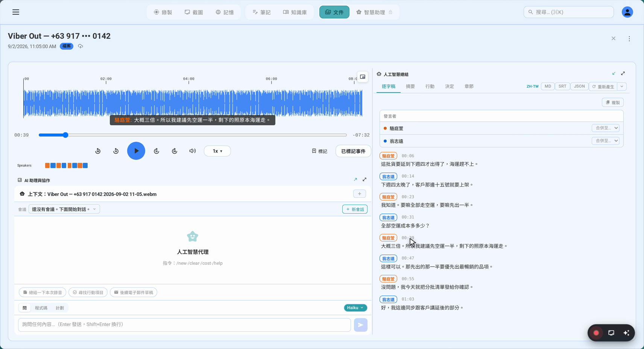
Task: Add context with the plus button
Action: (360, 194)
